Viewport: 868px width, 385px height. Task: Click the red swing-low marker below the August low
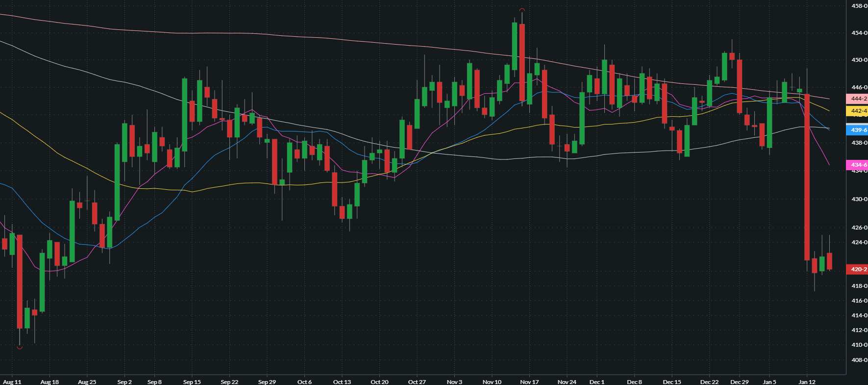tap(20, 347)
